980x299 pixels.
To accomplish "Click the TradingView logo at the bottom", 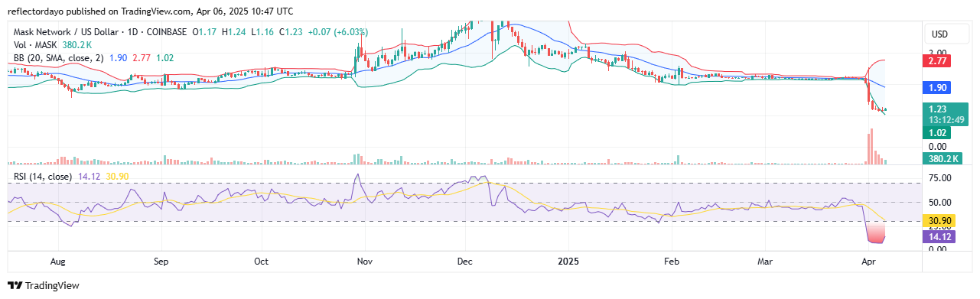I will pyautogui.click(x=44, y=286).
